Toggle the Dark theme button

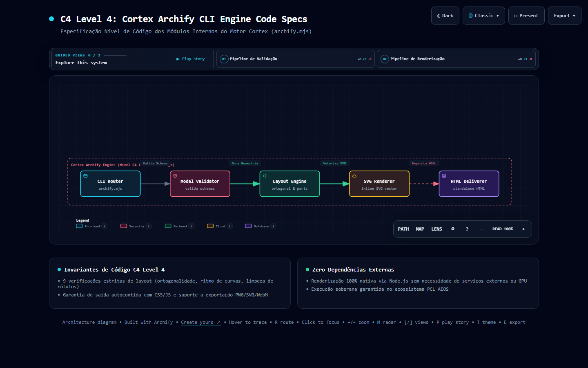click(x=445, y=16)
